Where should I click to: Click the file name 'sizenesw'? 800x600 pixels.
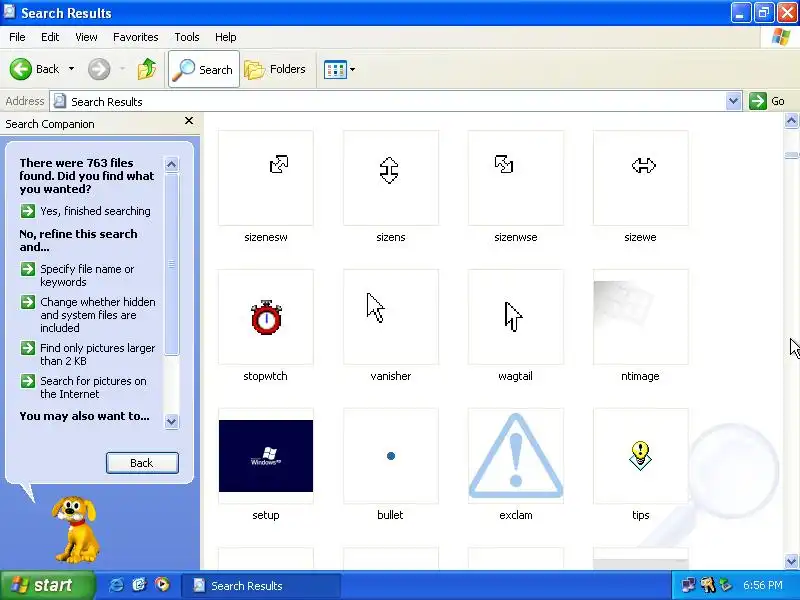[266, 237]
